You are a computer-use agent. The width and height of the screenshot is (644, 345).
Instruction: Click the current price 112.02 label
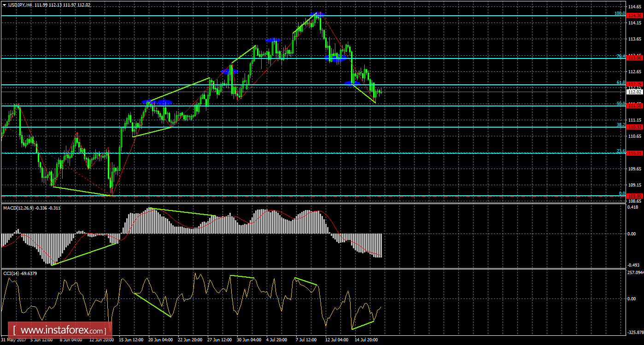635,92
